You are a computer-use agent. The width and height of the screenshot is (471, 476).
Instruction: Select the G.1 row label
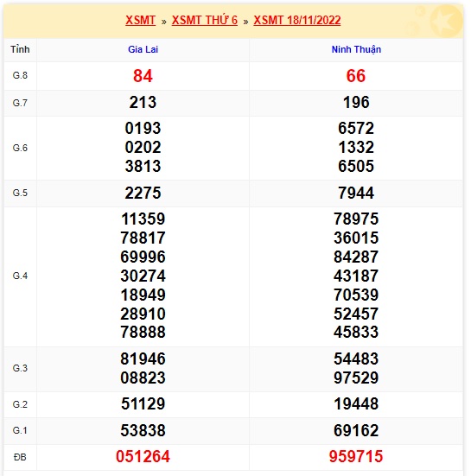(x=20, y=430)
